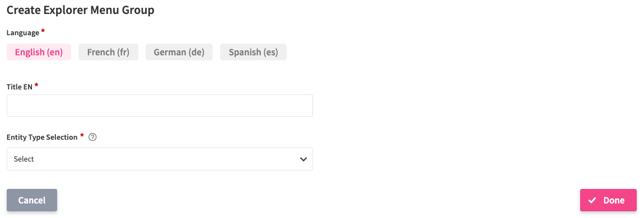Click the asterisk after Entity Type Selection
Screen dimensions: 644x218
click(82, 136)
